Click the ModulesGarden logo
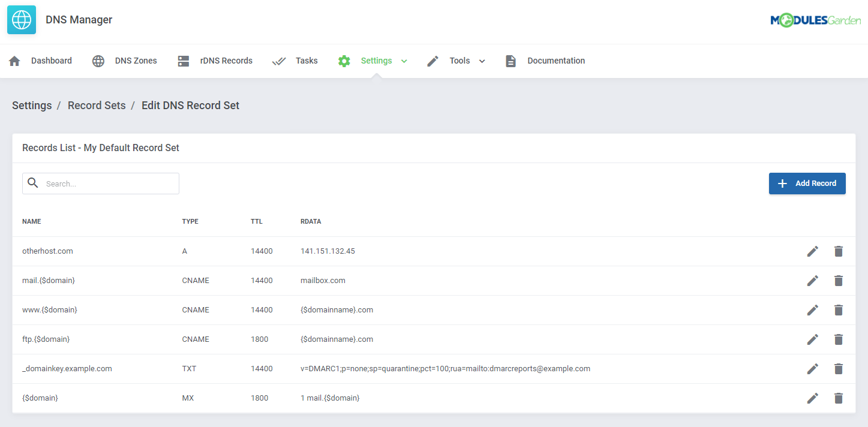This screenshot has width=868, height=427. point(816,19)
